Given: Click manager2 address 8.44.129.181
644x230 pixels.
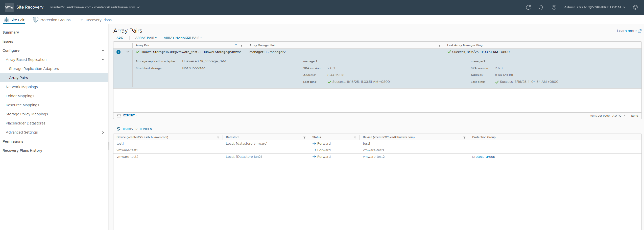Looking at the screenshot, I should pyautogui.click(x=504, y=75).
